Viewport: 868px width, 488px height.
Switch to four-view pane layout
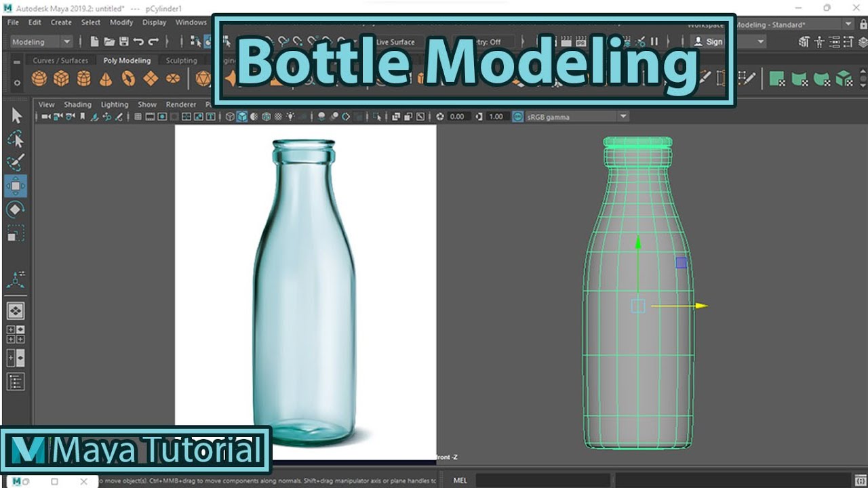pos(16,334)
